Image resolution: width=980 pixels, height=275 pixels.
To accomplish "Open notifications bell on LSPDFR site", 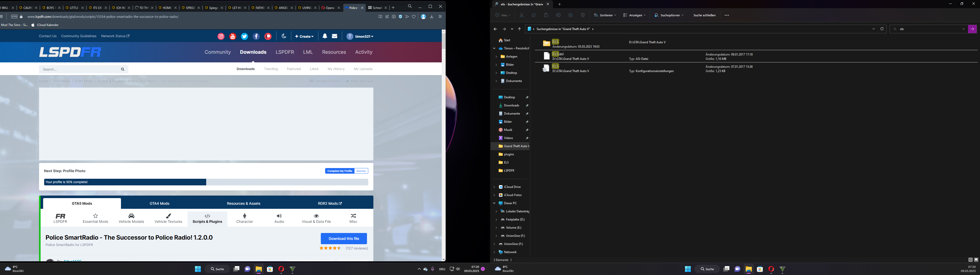I will (325, 36).
